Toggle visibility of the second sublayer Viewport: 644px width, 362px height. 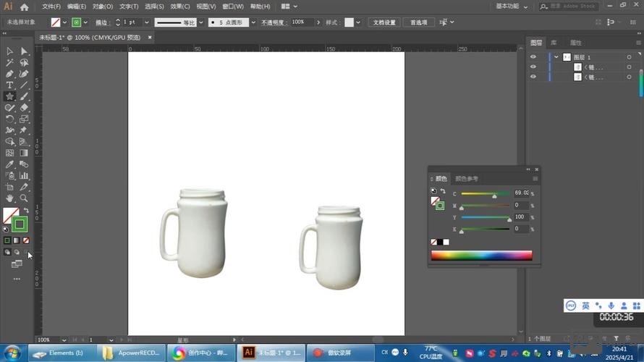(533, 77)
